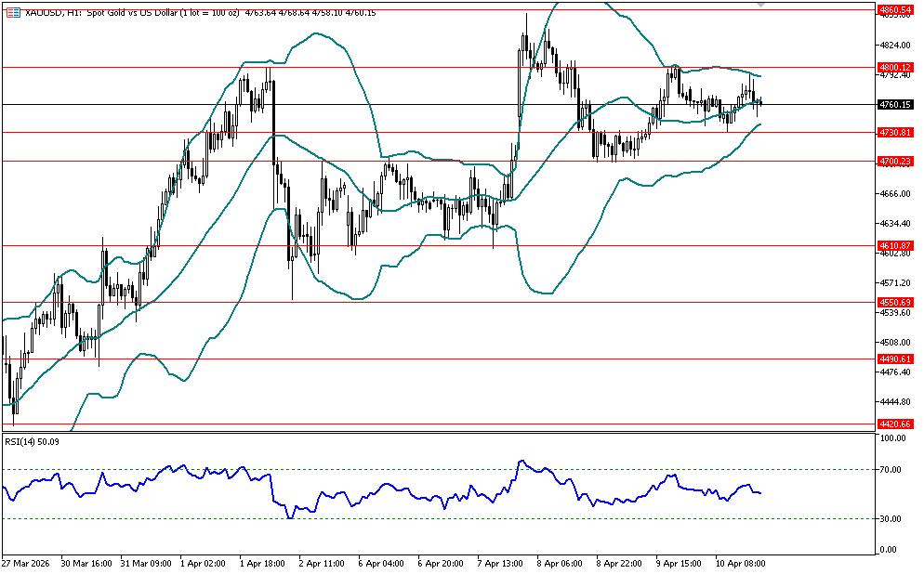Click the 4800.12 resistance level label
This screenshot has height=574, width=924.
click(x=894, y=67)
